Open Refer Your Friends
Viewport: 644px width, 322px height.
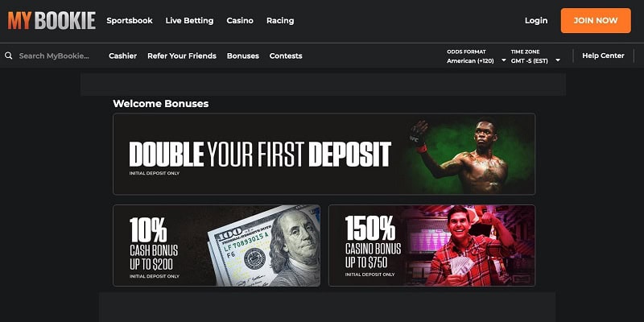182,56
